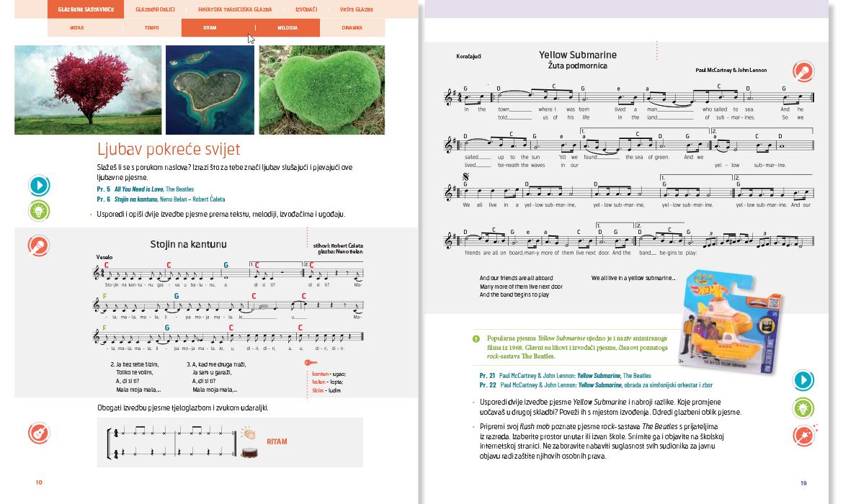Click the guitar icon beside the rhythm exercise
This screenshot has width=843, height=504.
coord(39,433)
